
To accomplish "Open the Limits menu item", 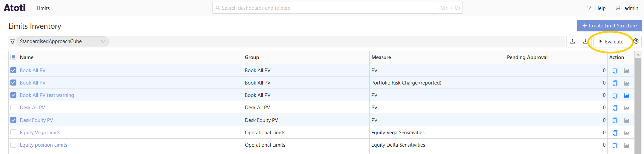I will point(43,8).
